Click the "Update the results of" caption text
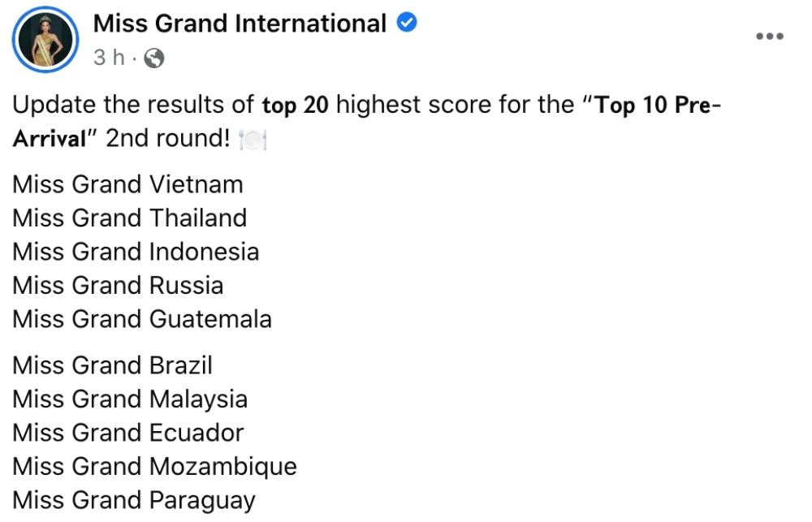Viewport: 812px width, 522px height. coord(134,106)
